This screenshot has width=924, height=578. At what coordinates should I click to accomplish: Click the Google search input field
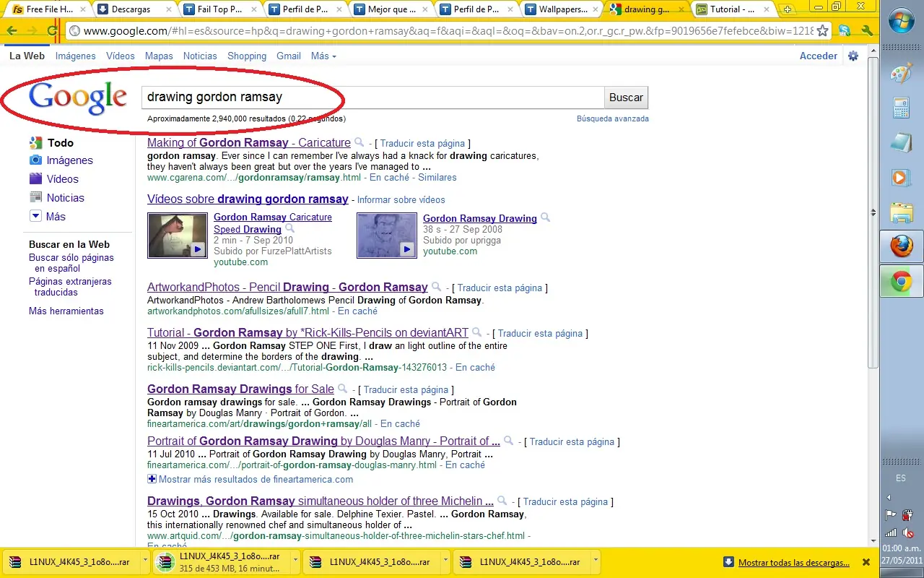pyautogui.click(x=372, y=98)
